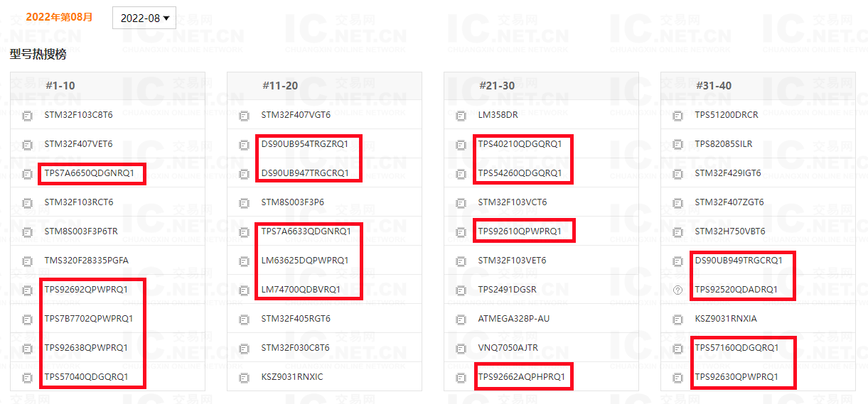Screen dimensions: 868x404
Task: Click the #11-20 ranking column header
Action: [x=280, y=86]
